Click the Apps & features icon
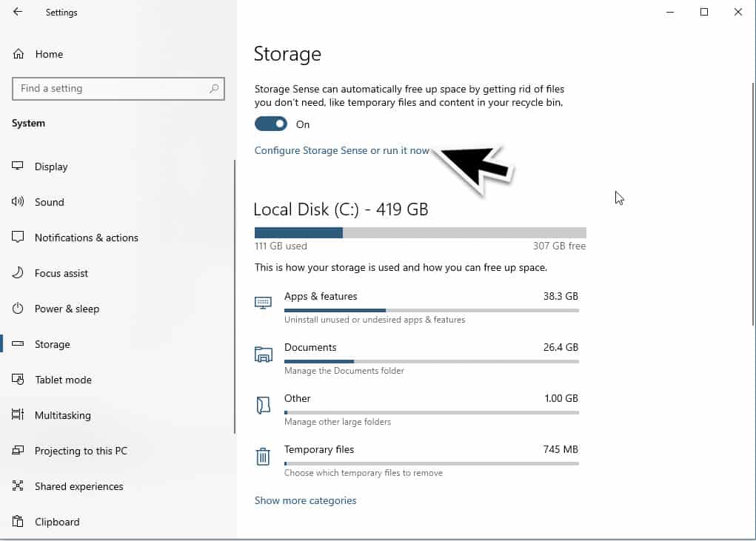Screen dimensions: 756x541 tap(263, 303)
